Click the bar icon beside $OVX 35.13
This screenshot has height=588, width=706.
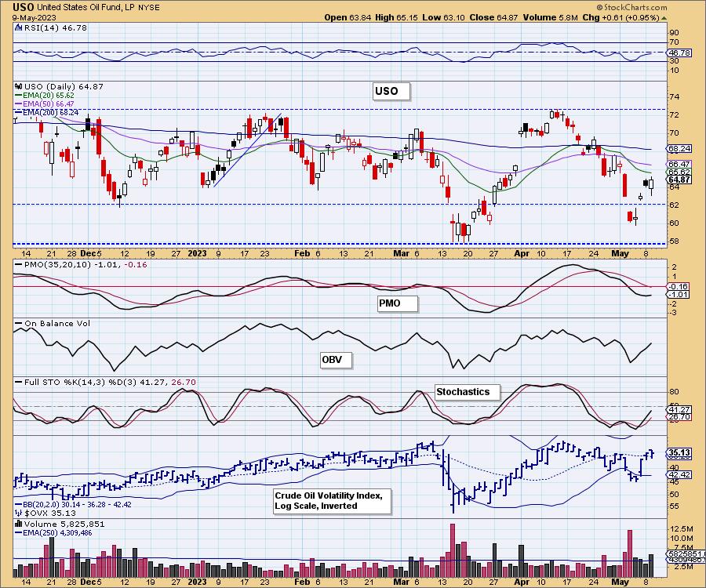(x=19, y=513)
